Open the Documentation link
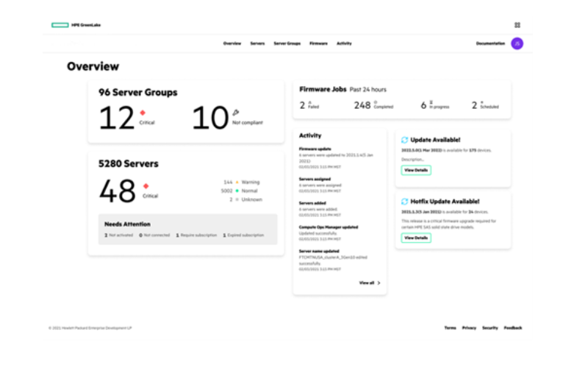This screenshot has height=368, width=588. (490, 43)
